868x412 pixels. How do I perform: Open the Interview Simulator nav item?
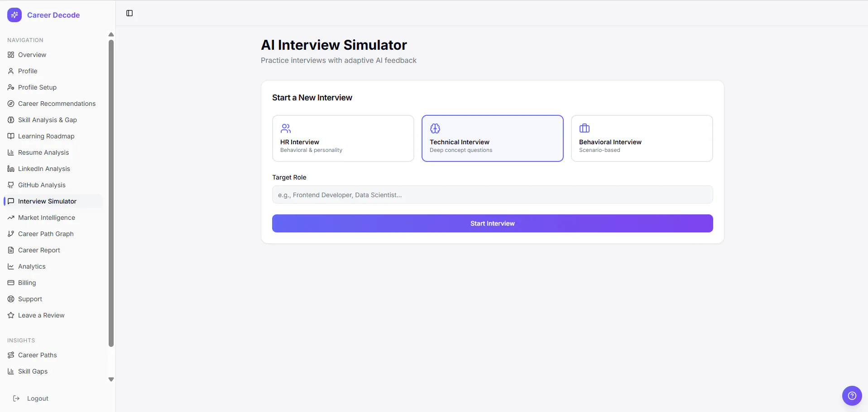click(x=53, y=201)
